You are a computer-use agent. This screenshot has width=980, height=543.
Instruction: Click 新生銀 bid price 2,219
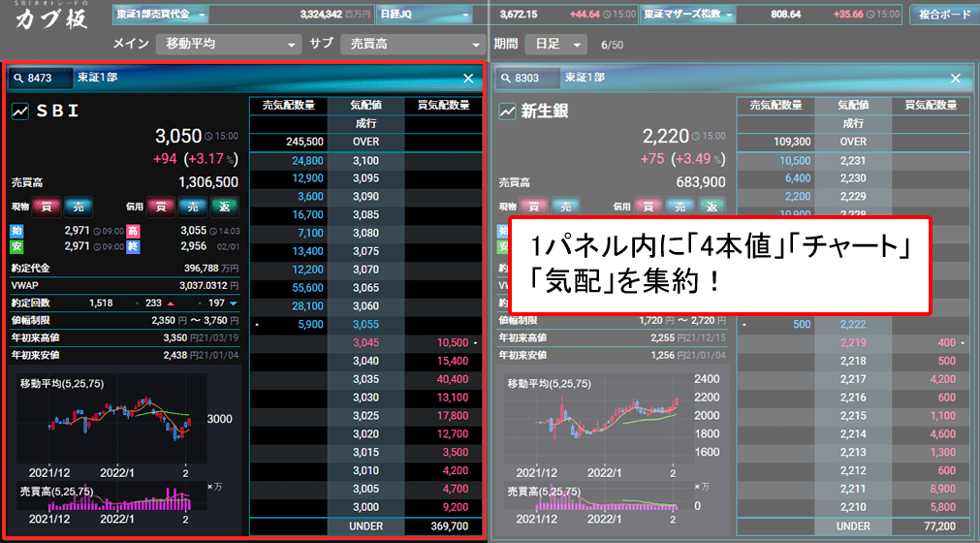click(853, 342)
